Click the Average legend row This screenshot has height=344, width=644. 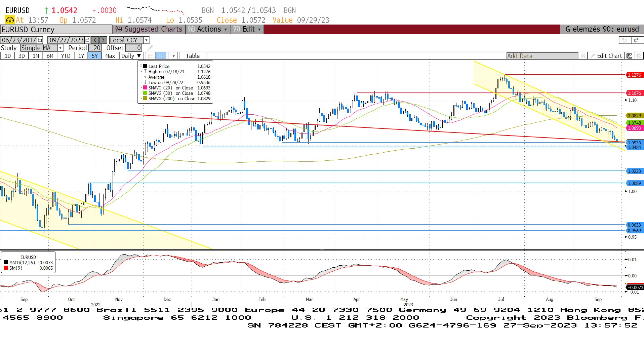(177, 77)
